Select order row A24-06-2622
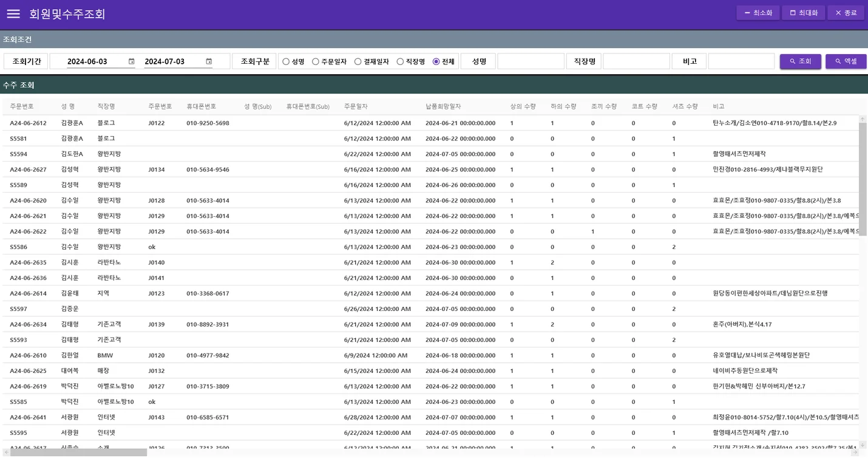868x458 pixels. (x=430, y=231)
